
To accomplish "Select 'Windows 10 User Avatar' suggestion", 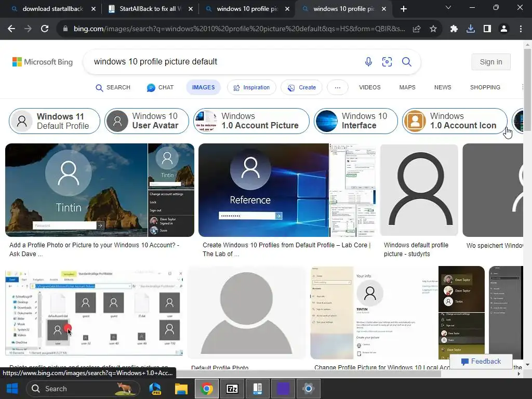I will click(147, 121).
